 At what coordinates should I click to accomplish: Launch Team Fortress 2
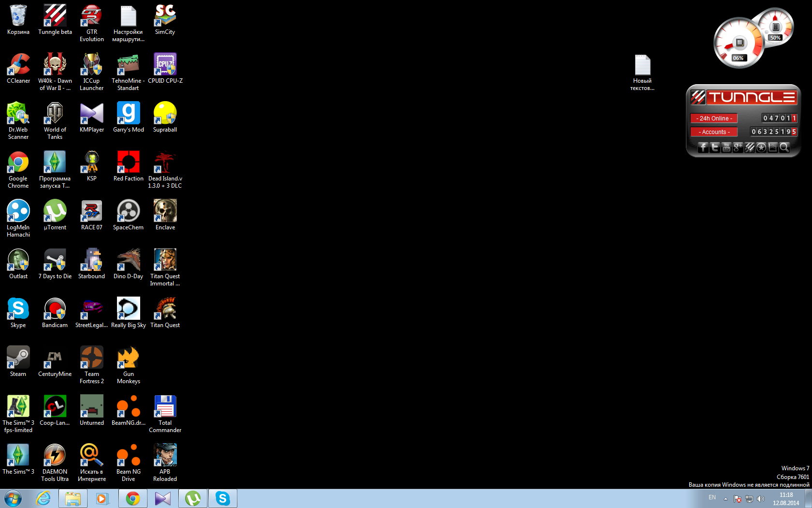click(92, 365)
